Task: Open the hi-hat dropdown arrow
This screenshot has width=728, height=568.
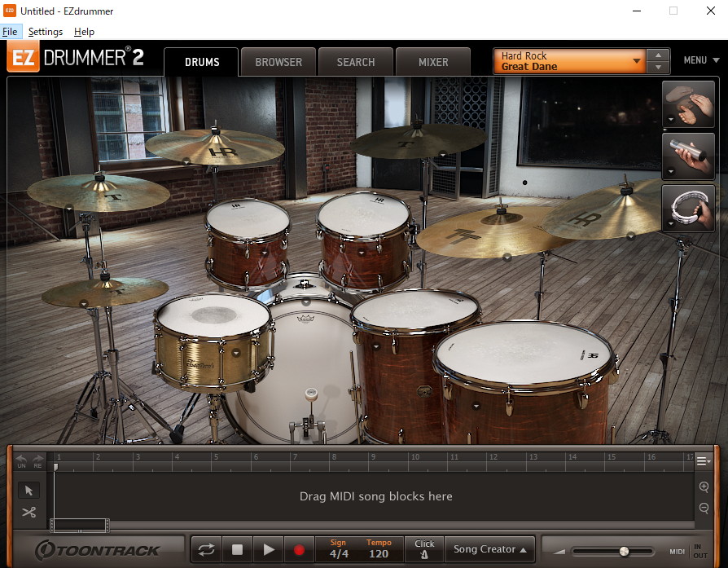Action: click(x=84, y=304)
